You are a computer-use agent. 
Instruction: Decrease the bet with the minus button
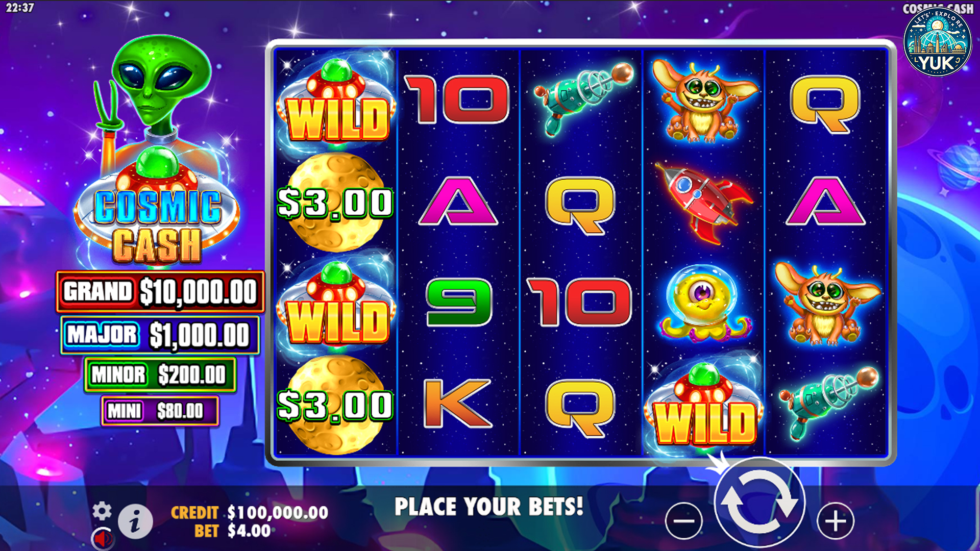pos(684,521)
